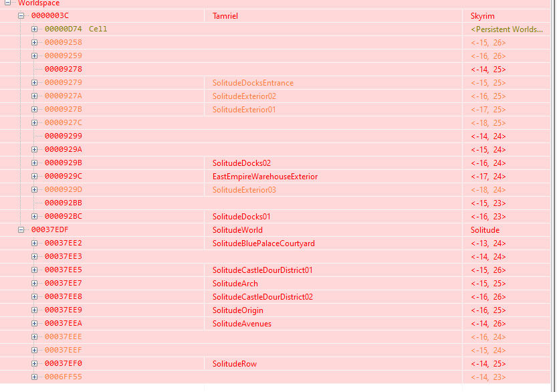
Task: Select FormID 00037EDF
Action: coord(50,230)
